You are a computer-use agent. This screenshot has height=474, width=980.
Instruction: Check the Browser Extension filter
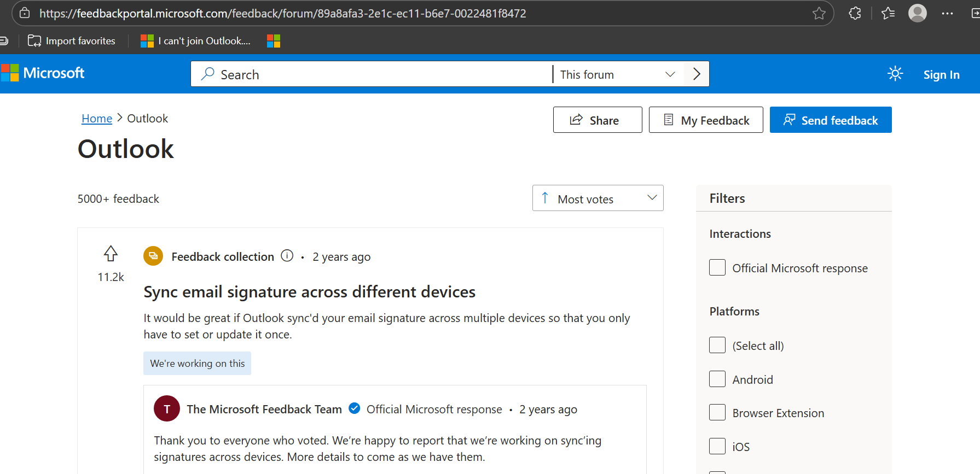point(717,412)
